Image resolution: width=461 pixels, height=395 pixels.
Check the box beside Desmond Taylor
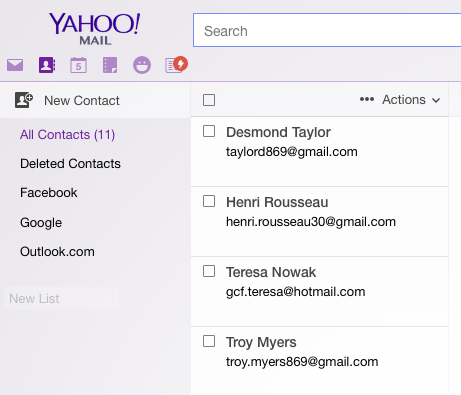coord(209,131)
